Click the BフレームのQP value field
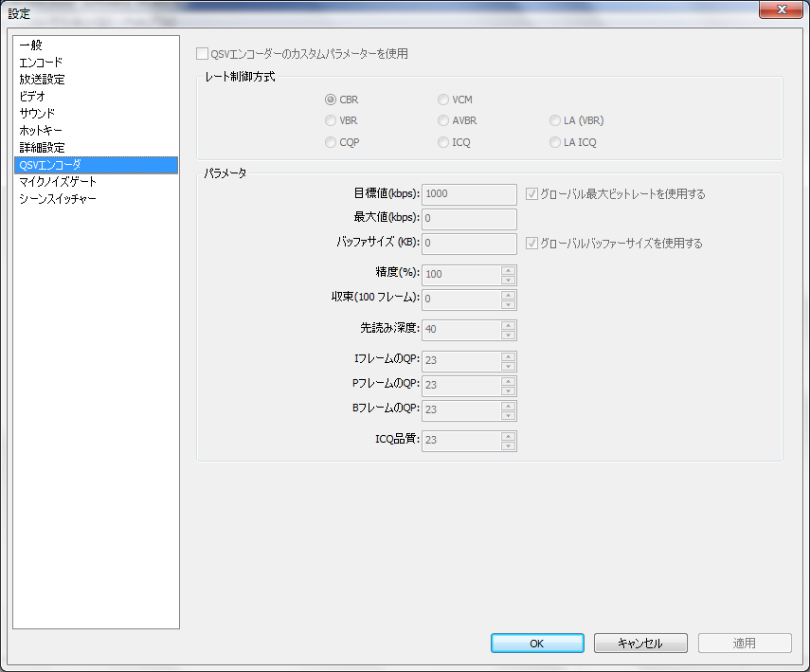The height and width of the screenshot is (672, 810). 461,409
